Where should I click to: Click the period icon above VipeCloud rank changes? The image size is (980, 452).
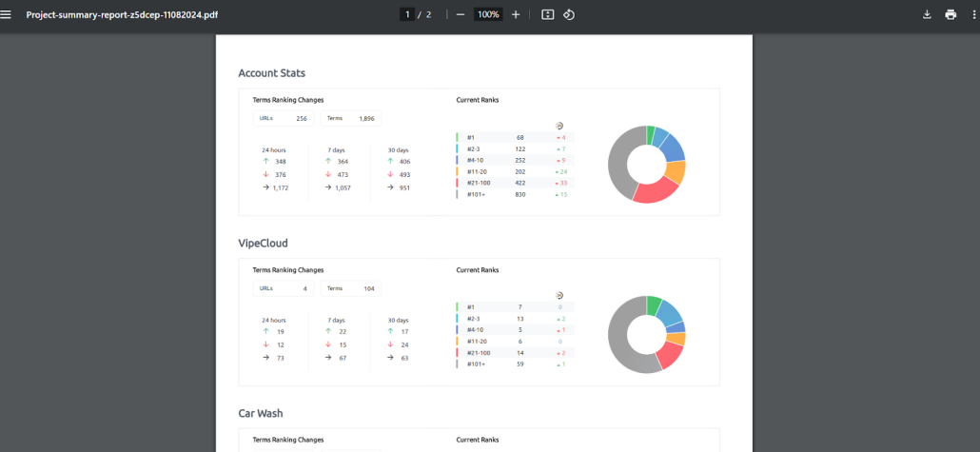tap(559, 295)
